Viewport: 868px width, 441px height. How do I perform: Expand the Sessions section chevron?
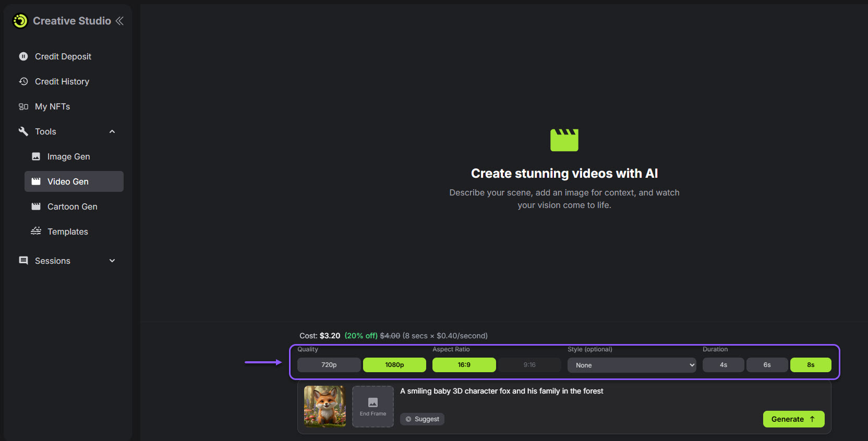pos(112,261)
